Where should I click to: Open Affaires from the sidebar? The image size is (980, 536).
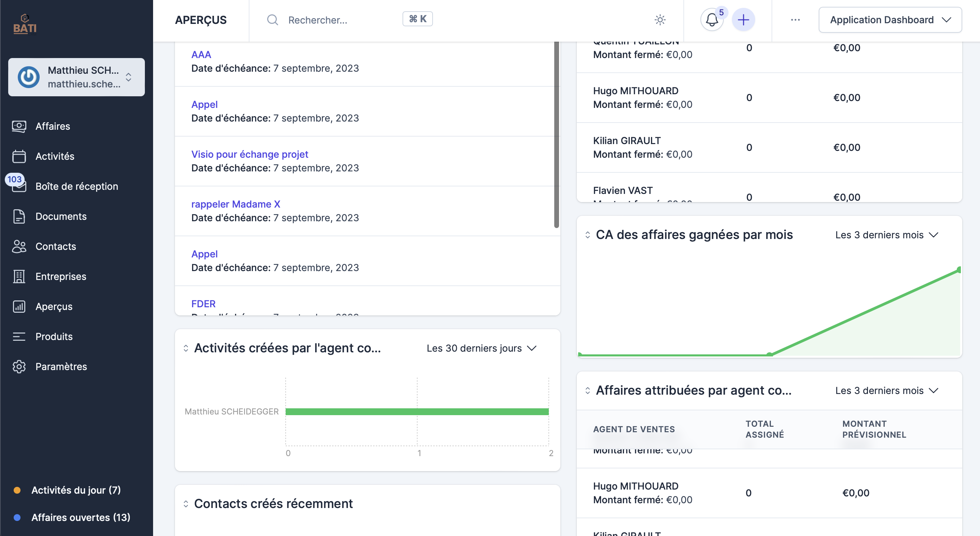53,126
